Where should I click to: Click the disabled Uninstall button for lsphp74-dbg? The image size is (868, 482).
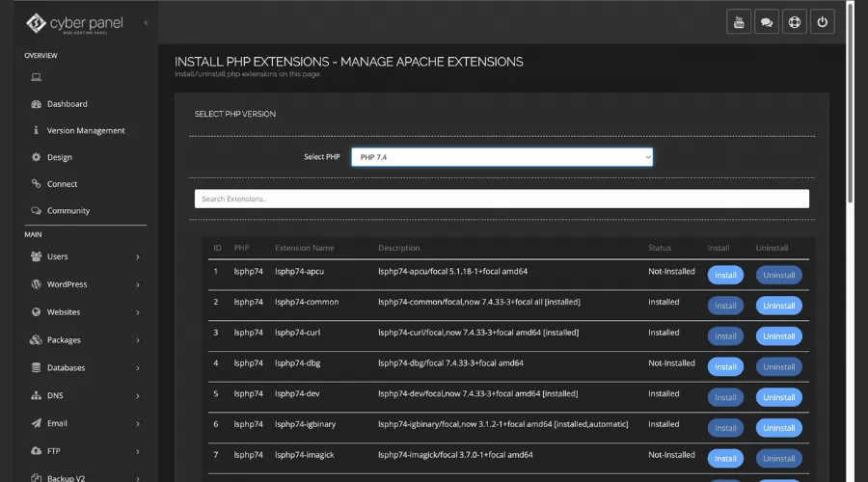(779, 367)
